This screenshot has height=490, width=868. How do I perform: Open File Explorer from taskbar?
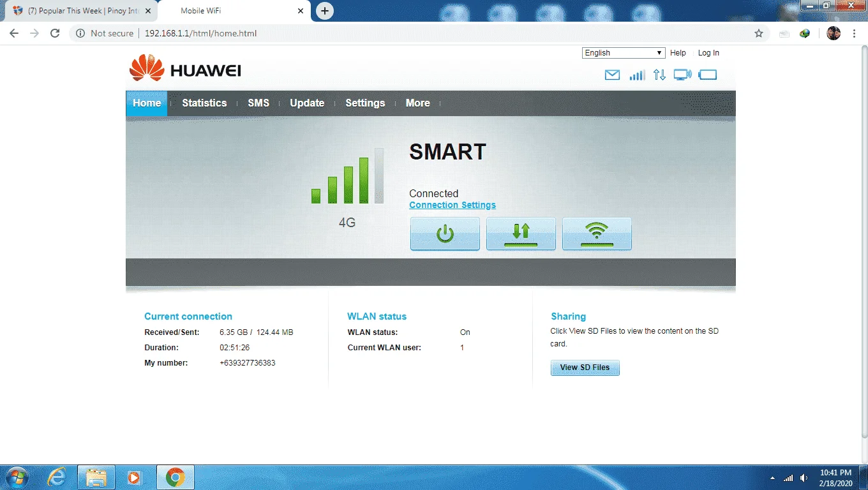(96, 477)
